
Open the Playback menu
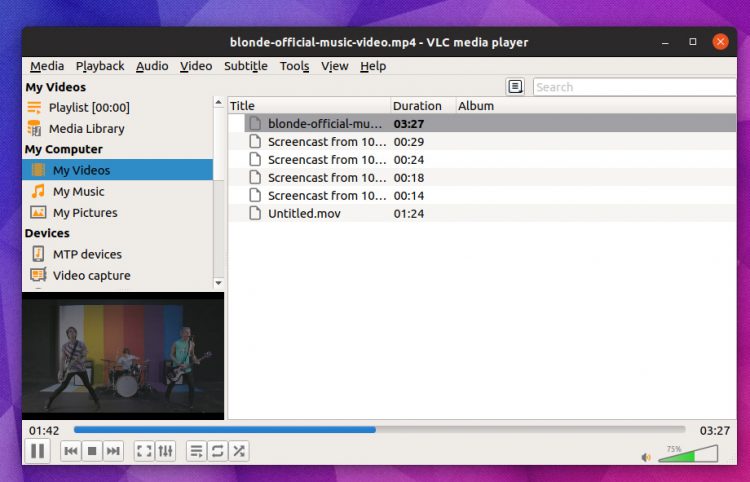[x=100, y=66]
